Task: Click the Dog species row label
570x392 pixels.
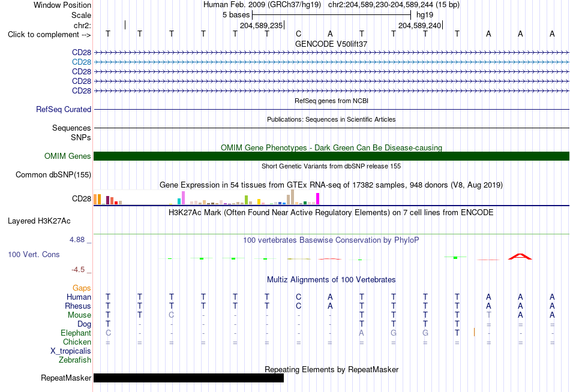Action: pos(84,324)
